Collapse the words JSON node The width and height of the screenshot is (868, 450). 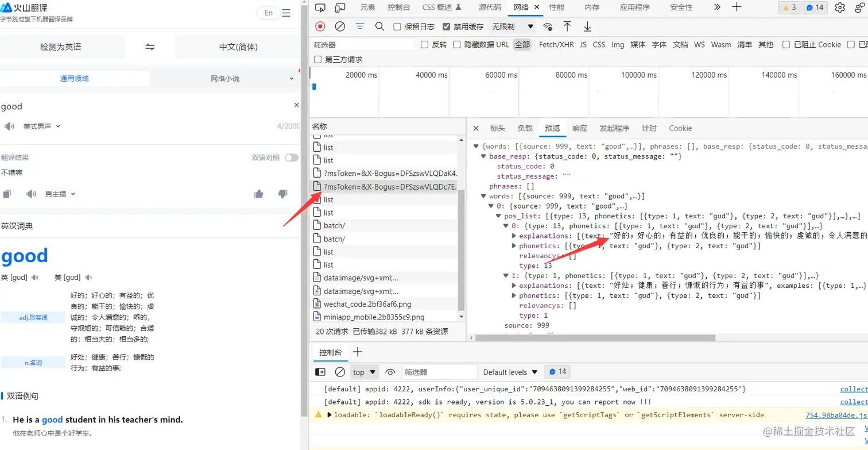484,196
